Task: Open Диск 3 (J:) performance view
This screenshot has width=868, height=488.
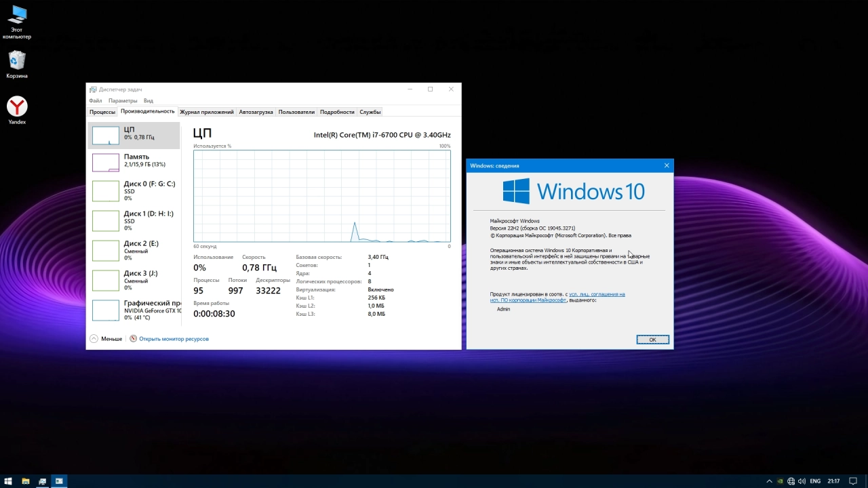Action: (134, 281)
